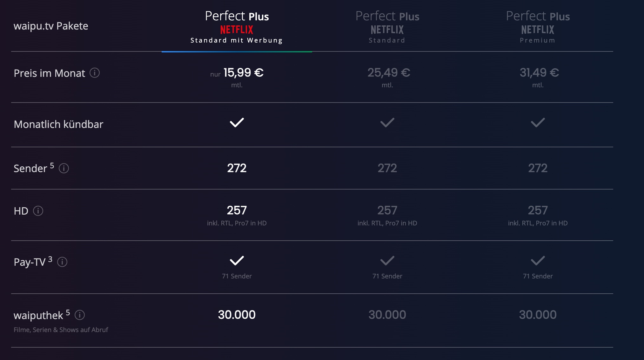The image size is (644, 360).
Task: Click Monatlich kündbar checkmark in Premium column
Action: click(x=538, y=123)
